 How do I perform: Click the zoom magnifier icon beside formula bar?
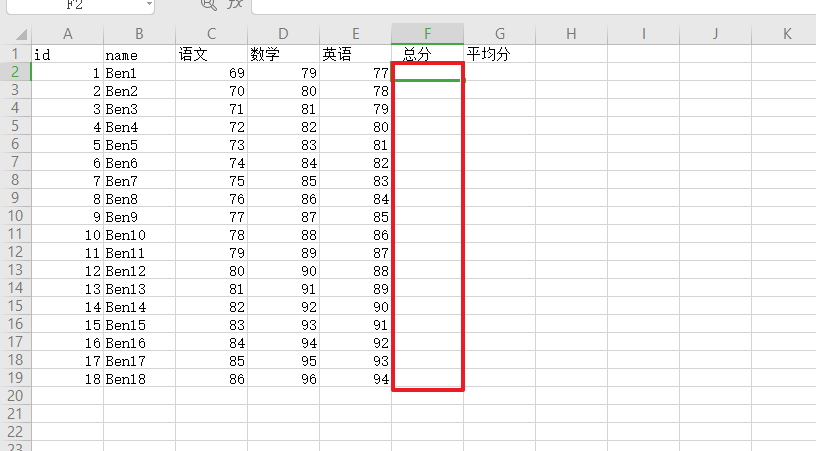pos(208,5)
